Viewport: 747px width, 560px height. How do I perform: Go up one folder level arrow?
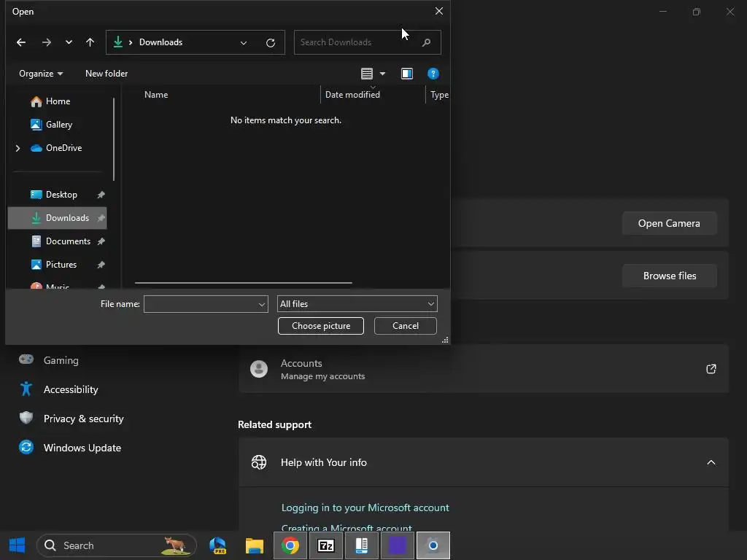[90, 42]
